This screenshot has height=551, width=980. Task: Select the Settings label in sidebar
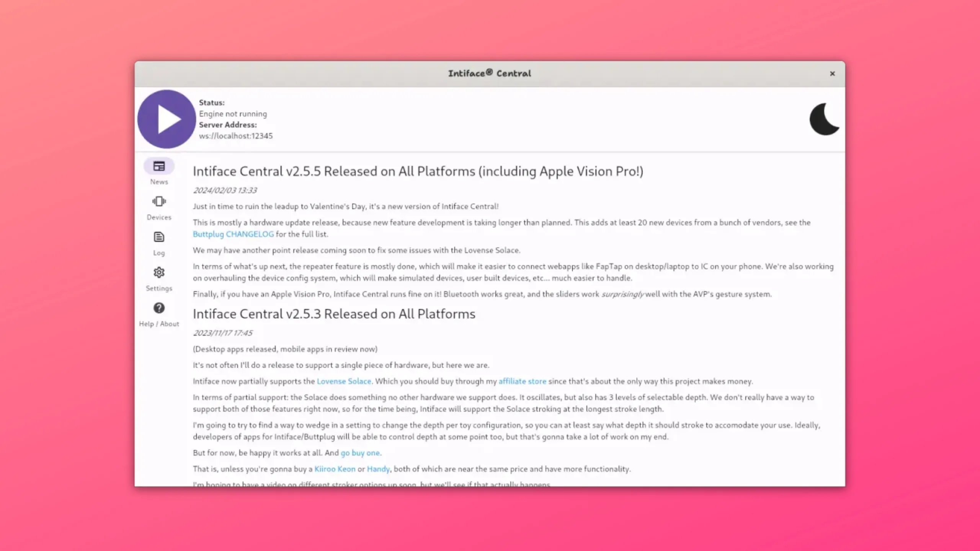[159, 289]
